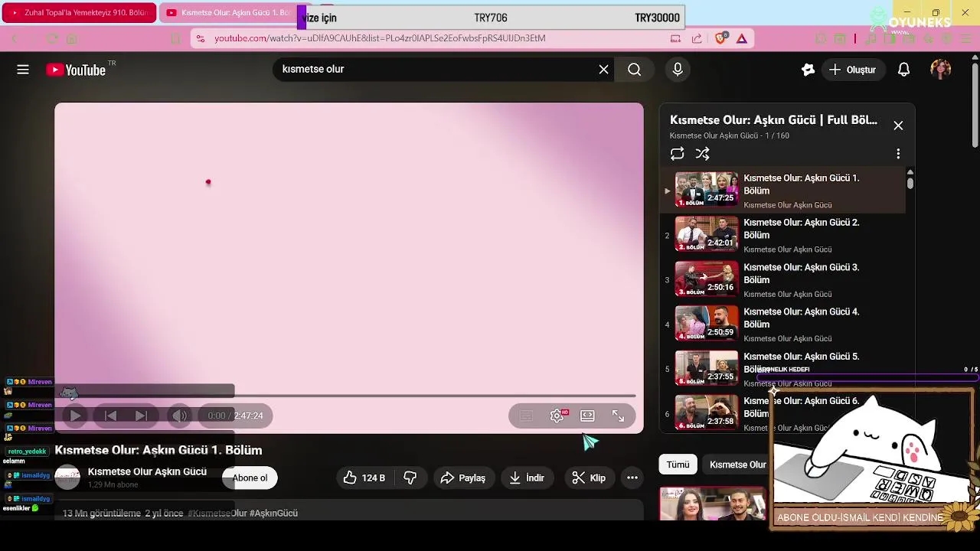Toggle playlist loop
Viewport: 980px width, 551px height.
click(x=677, y=154)
